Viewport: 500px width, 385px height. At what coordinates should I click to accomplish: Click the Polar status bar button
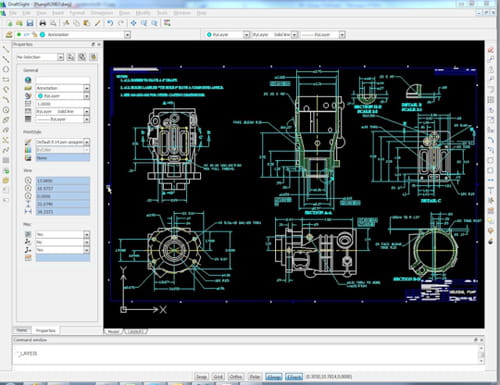point(255,377)
